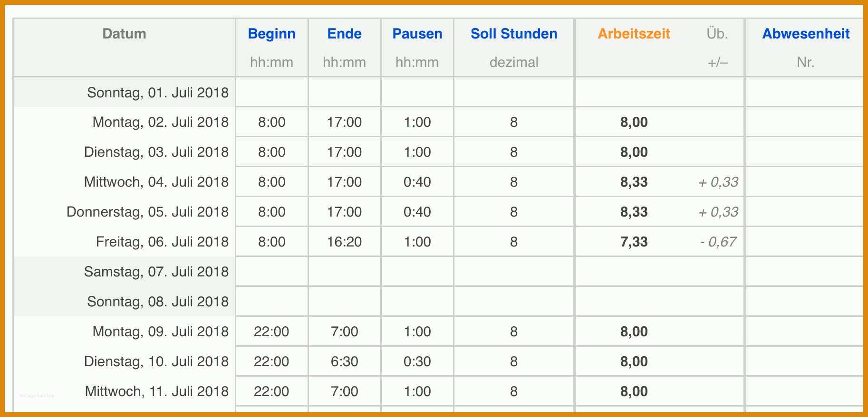Select empty Beginn cell for Sonntag, 01. Juli
This screenshot has width=868, height=417.
pos(272,92)
